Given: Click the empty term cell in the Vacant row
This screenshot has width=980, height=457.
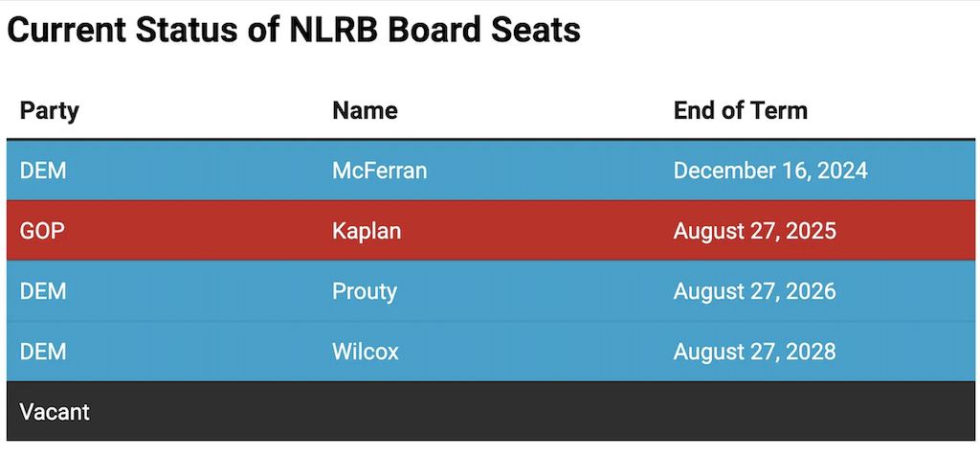Looking at the screenshot, I should [x=813, y=412].
